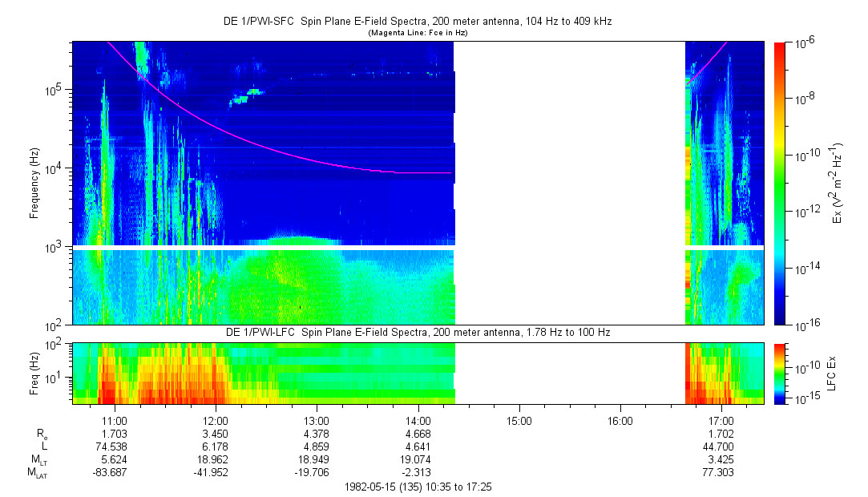Image resolution: width=868 pixels, height=497 pixels.
Task: Click the white data gap in SFC spectrogram
Action: coord(569,183)
